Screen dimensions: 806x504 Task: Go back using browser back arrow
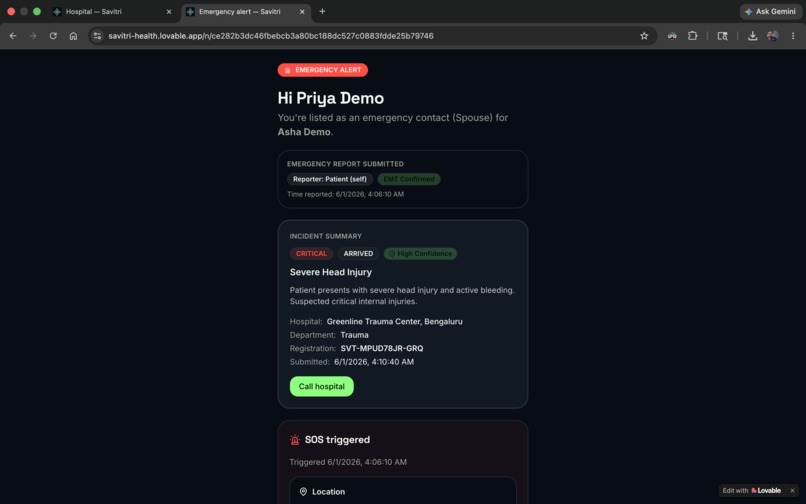coord(13,36)
